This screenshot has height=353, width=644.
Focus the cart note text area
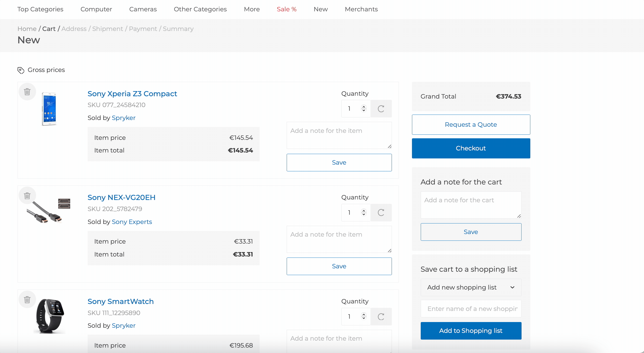click(x=471, y=205)
